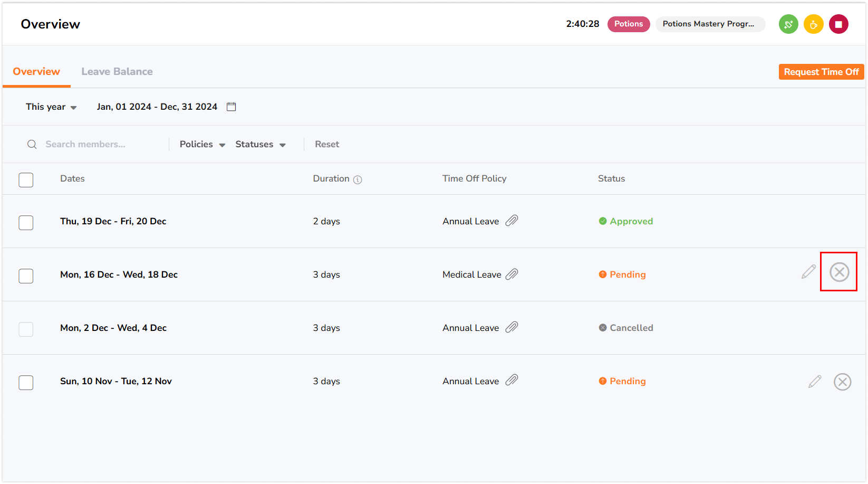Click the Pending status for Medical Leave
868x484 pixels.
[x=622, y=274]
